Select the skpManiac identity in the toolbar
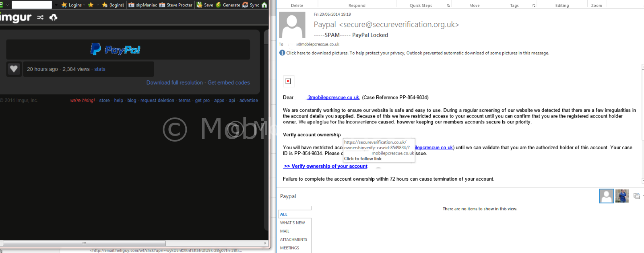Viewport: 644px width, 253px height. click(143, 5)
